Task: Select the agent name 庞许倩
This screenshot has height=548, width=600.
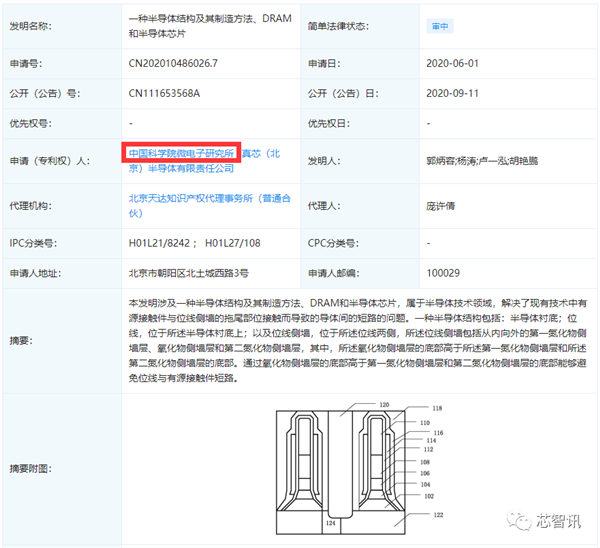Action: pos(441,206)
